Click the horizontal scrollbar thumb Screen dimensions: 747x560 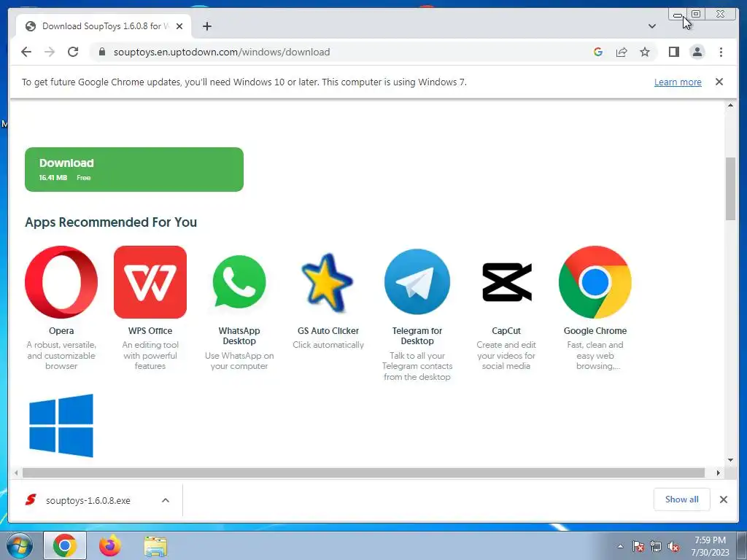[x=363, y=472]
